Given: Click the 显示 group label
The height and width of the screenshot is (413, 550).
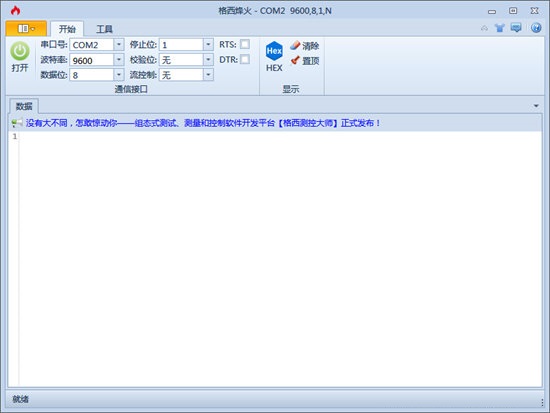Looking at the screenshot, I should pos(291,89).
